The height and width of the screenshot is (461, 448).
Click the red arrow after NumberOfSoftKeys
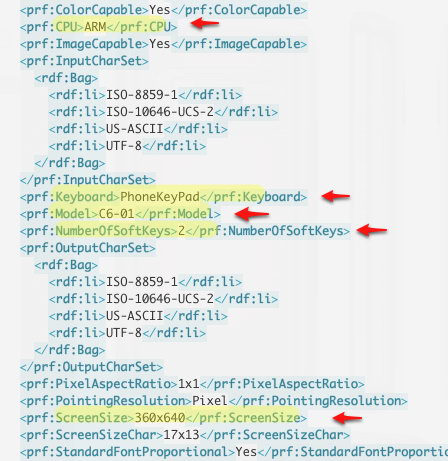click(372, 230)
